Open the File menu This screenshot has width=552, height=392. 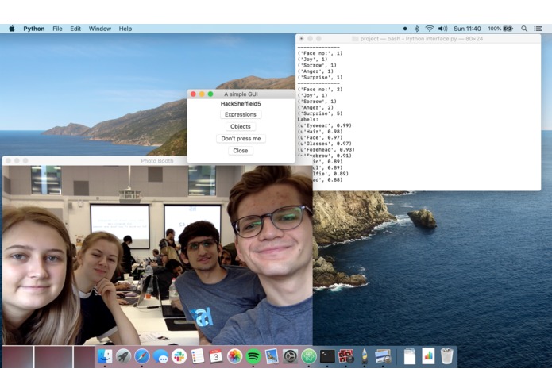click(57, 29)
